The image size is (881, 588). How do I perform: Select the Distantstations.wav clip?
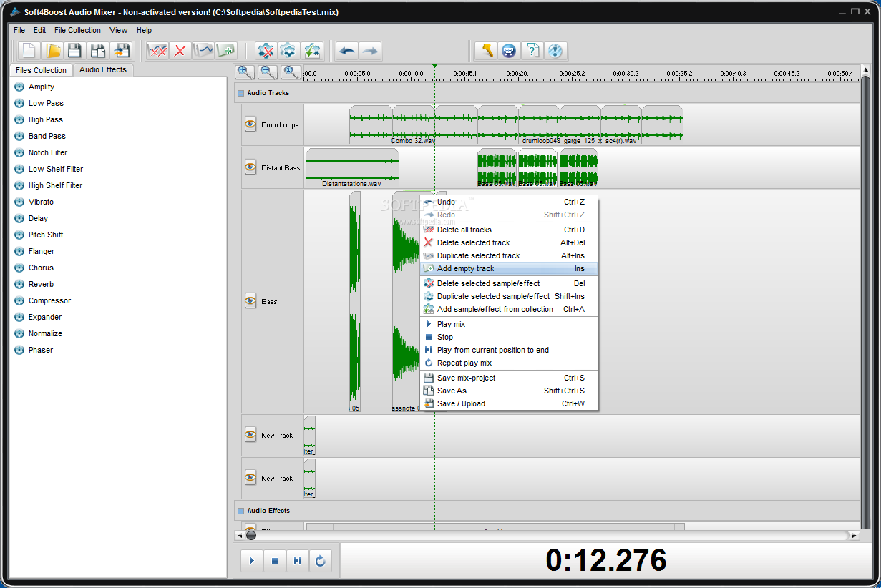click(x=351, y=167)
